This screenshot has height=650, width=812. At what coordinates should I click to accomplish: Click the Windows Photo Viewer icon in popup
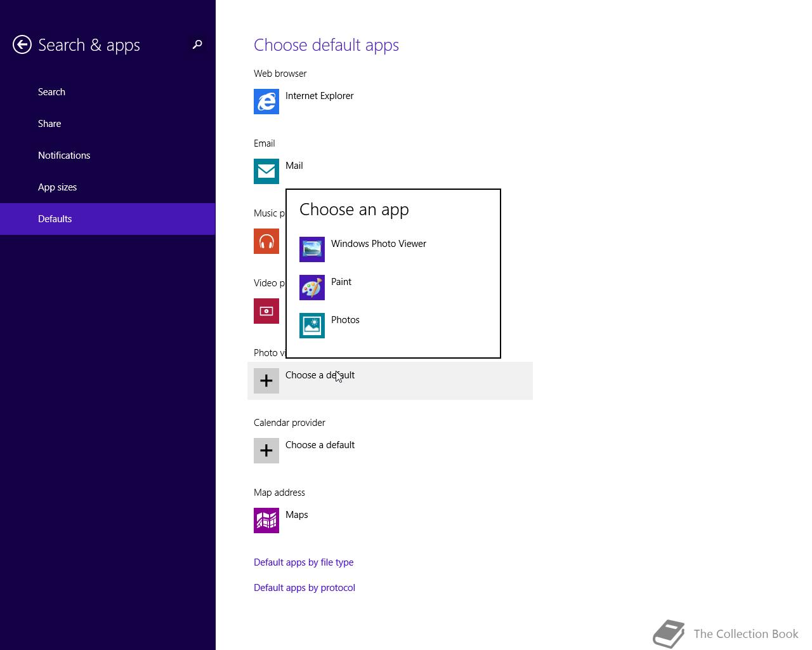312,249
